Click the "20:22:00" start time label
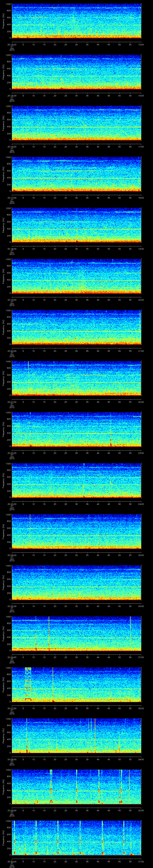The image size is (153, 868). tap(12, 453)
